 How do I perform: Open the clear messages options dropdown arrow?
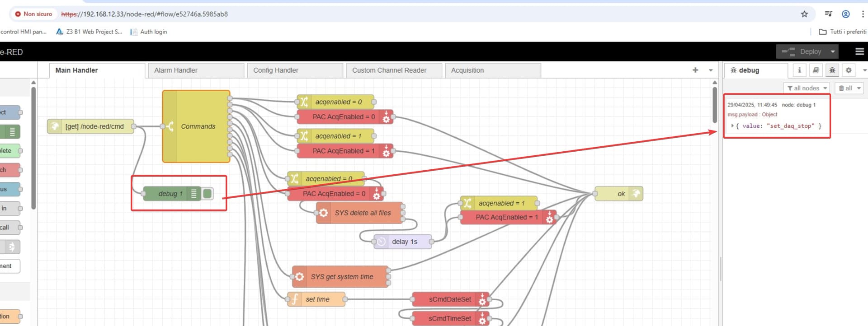[x=859, y=88]
